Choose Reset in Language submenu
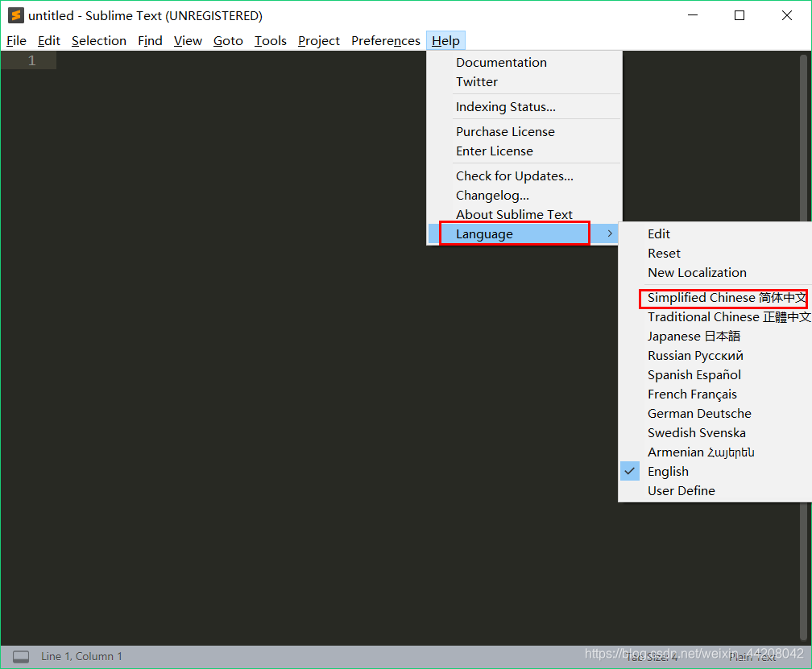Image resolution: width=812 pixels, height=669 pixels. pyautogui.click(x=715, y=254)
